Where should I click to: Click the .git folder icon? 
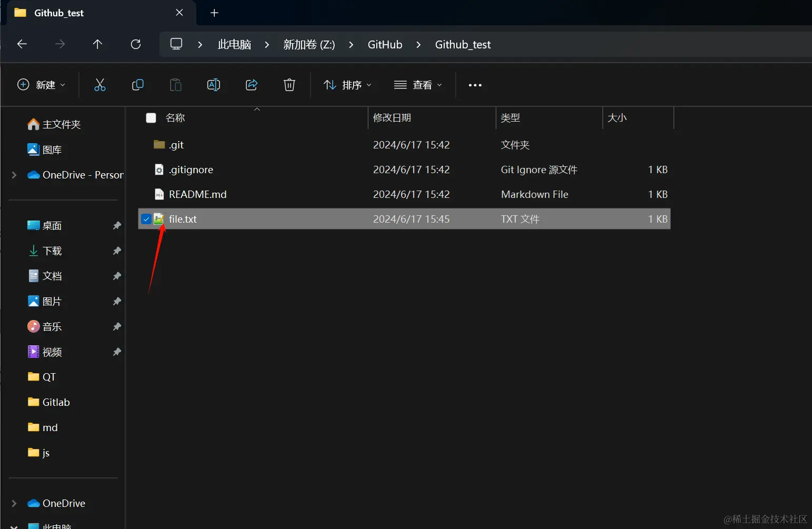coord(159,144)
